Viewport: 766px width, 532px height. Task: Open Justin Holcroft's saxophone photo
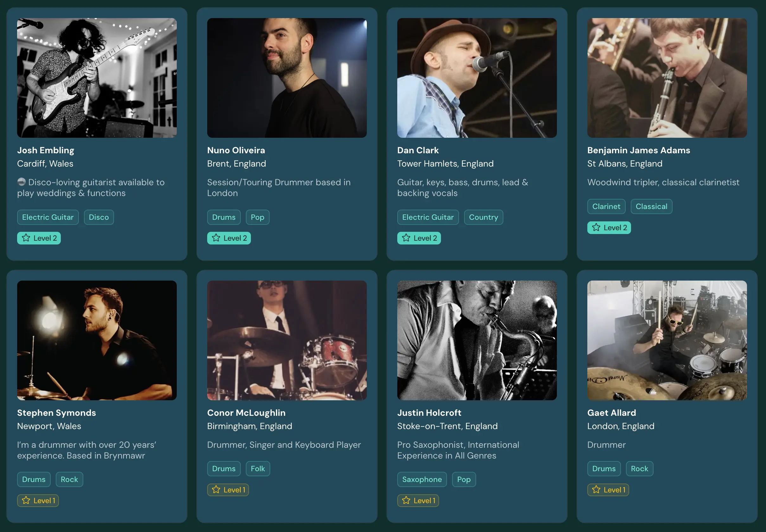click(x=477, y=340)
